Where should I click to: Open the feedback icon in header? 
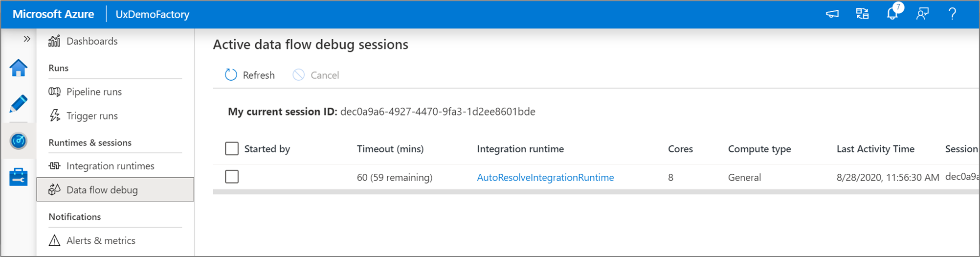coord(922,14)
